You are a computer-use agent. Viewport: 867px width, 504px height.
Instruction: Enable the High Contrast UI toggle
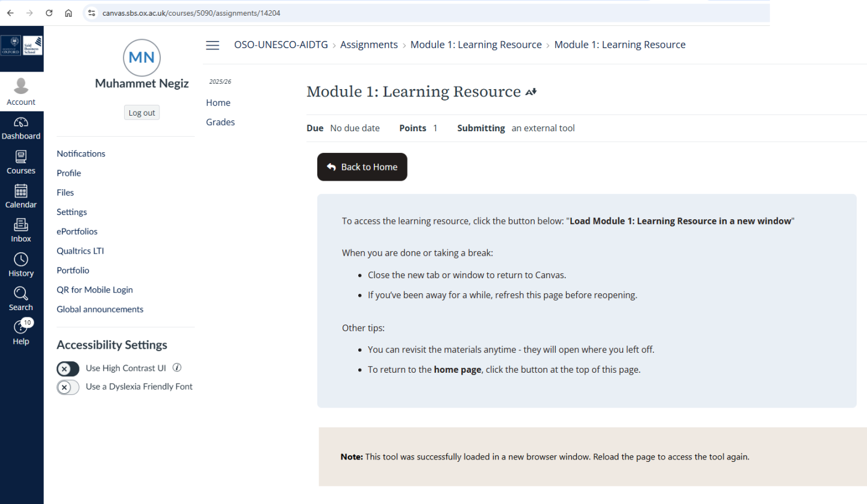(68, 369)
